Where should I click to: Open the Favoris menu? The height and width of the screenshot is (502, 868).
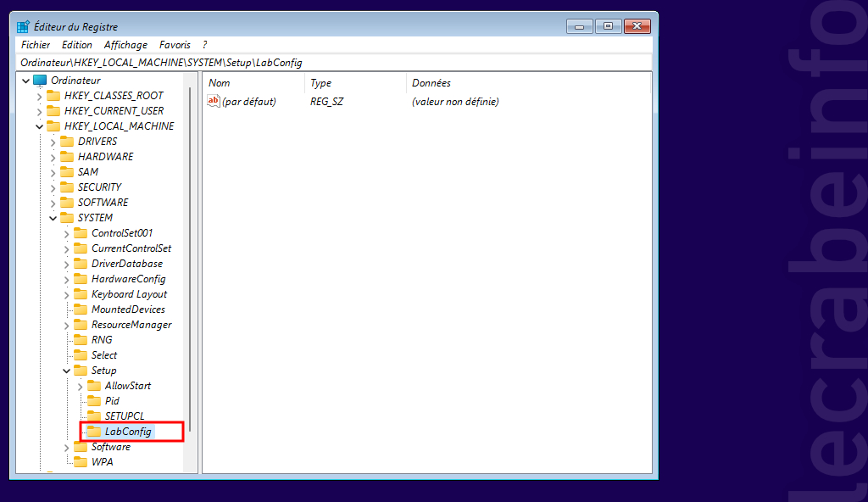175,45
